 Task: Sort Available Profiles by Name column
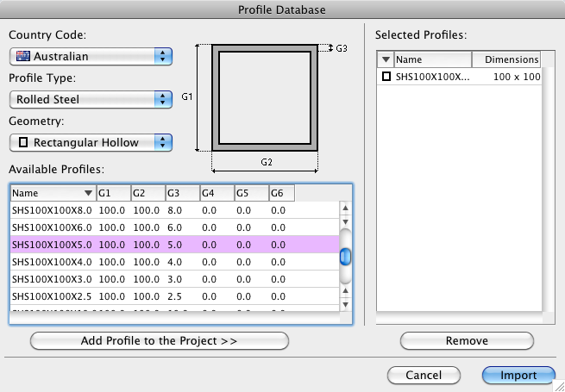[52, 193]
